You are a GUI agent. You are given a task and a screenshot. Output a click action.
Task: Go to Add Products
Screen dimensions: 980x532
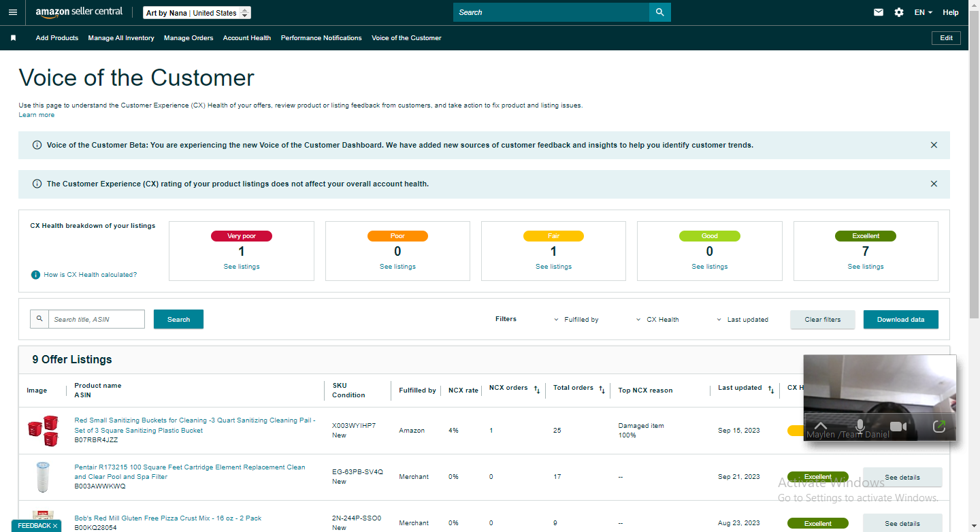click(57, 38)
